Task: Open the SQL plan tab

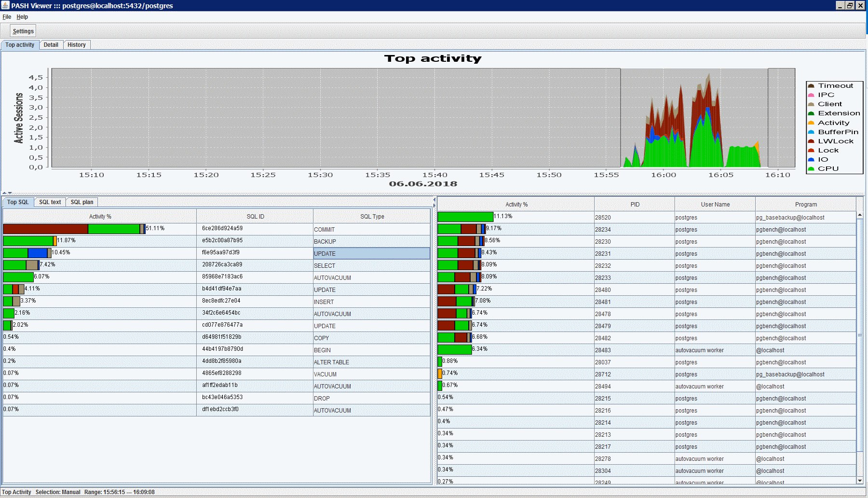Action: (x=82, y=202)
